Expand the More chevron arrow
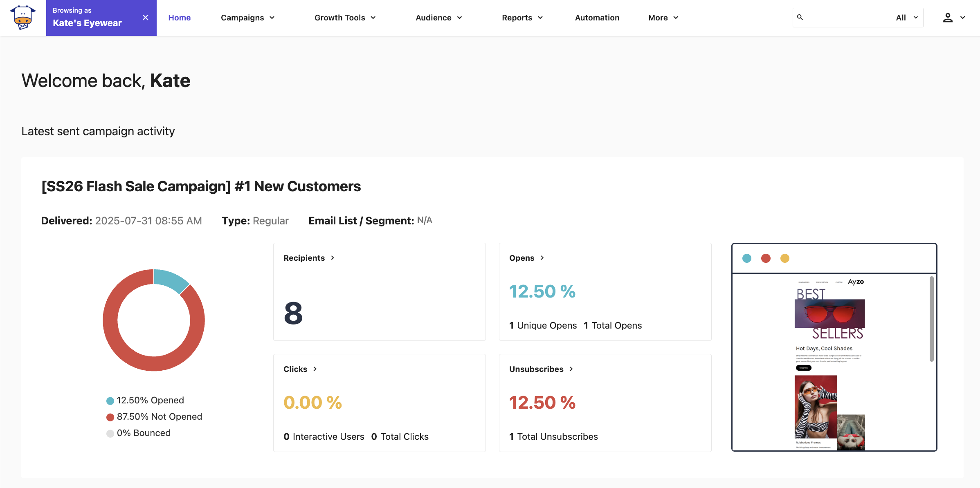Viewport: 980px width, 488px height. point(676,18)
